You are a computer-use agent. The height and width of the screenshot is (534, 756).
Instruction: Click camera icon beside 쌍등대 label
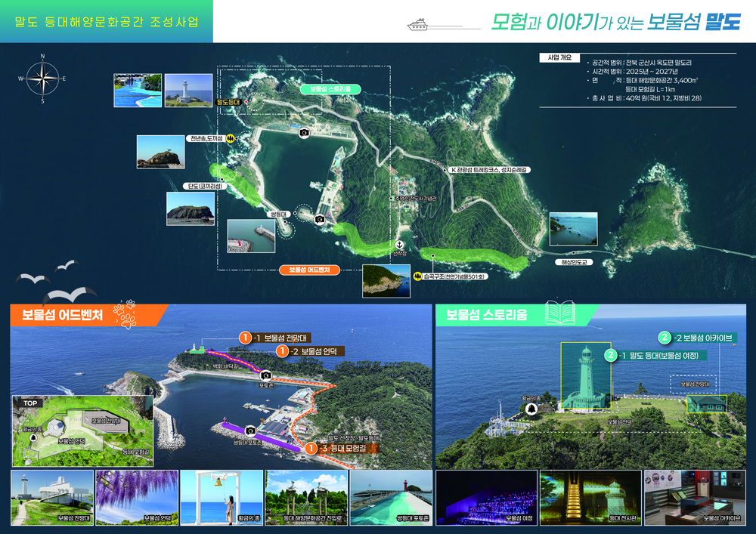tap(319, 220)
